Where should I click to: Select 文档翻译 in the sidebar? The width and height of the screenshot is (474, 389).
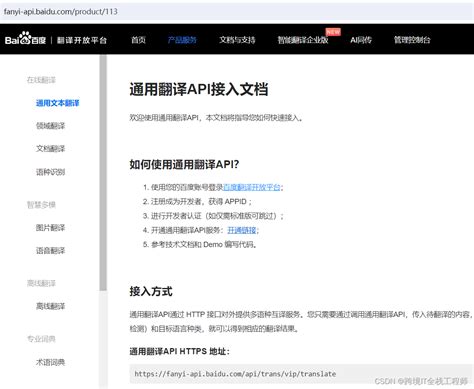50,148
